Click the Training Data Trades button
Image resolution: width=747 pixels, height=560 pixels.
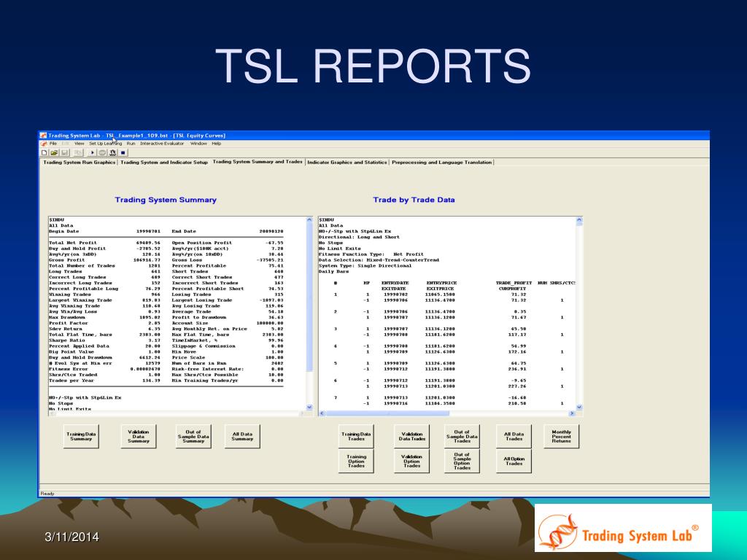[356, 436]
